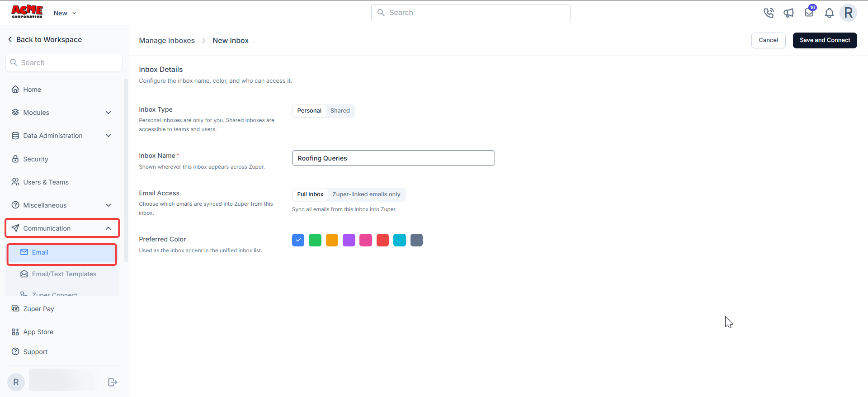Click the App Store grid icon

[15, 331]
